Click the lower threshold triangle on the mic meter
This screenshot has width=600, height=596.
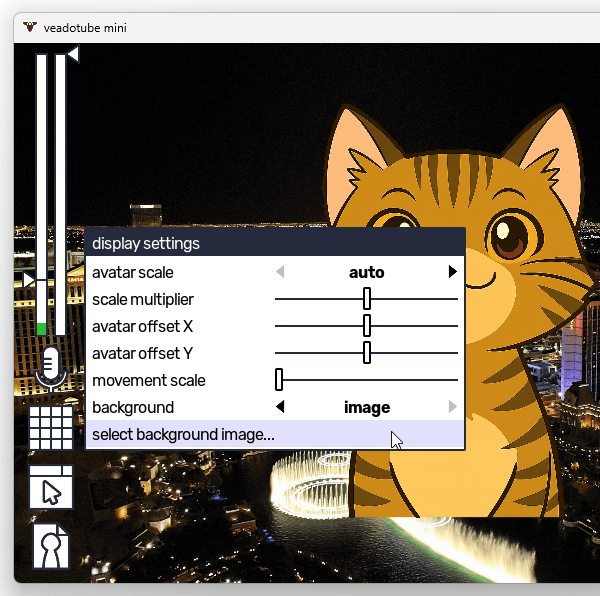[28, 280]
